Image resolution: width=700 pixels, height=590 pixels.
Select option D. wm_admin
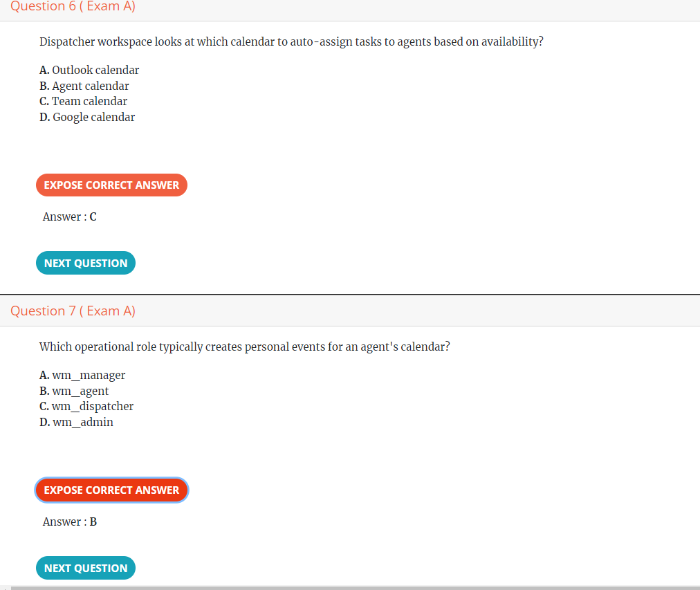coord(76,422)
